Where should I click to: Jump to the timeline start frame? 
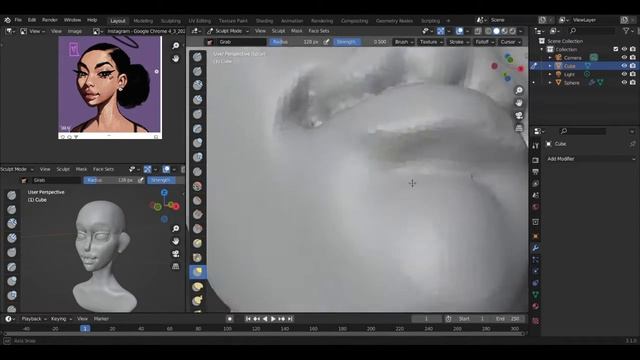pyautogui.click(x=248, y=319)
